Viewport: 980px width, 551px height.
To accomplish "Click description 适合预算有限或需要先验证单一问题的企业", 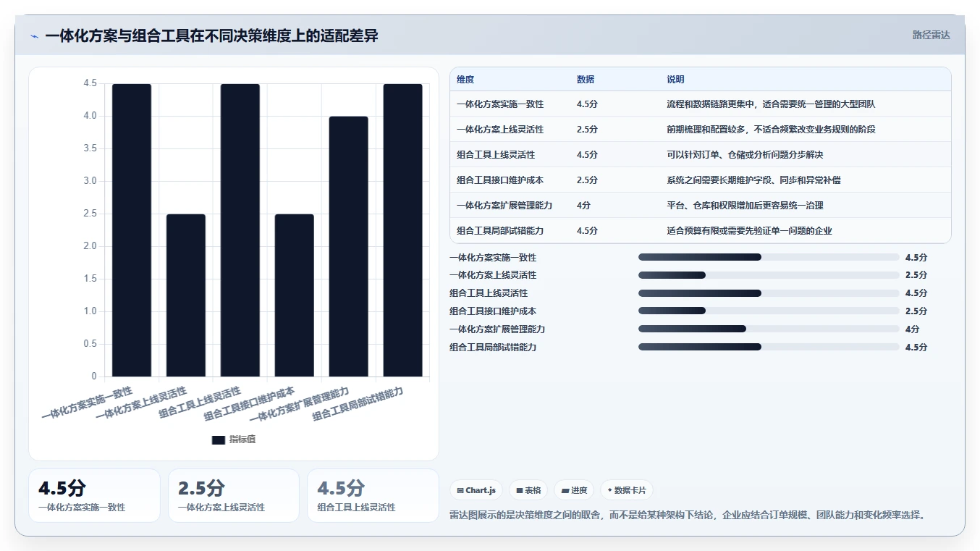I will pyautogui.click(x=749, y=231).
